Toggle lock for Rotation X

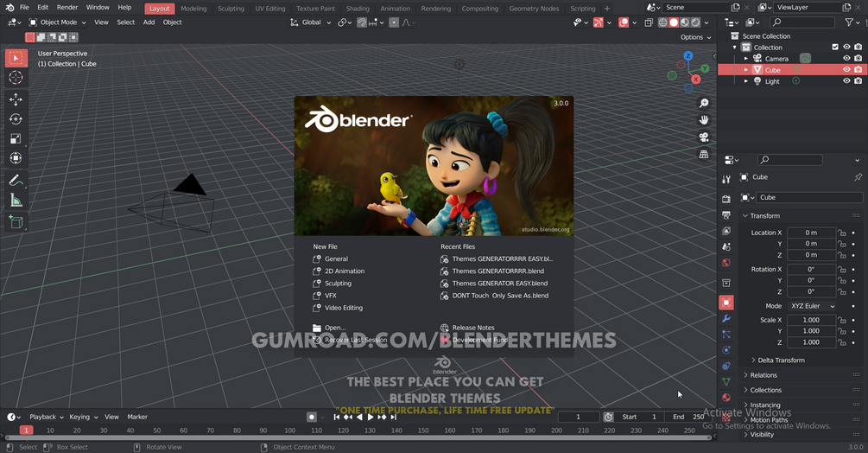pyautogui.click(x=842, y=269)
